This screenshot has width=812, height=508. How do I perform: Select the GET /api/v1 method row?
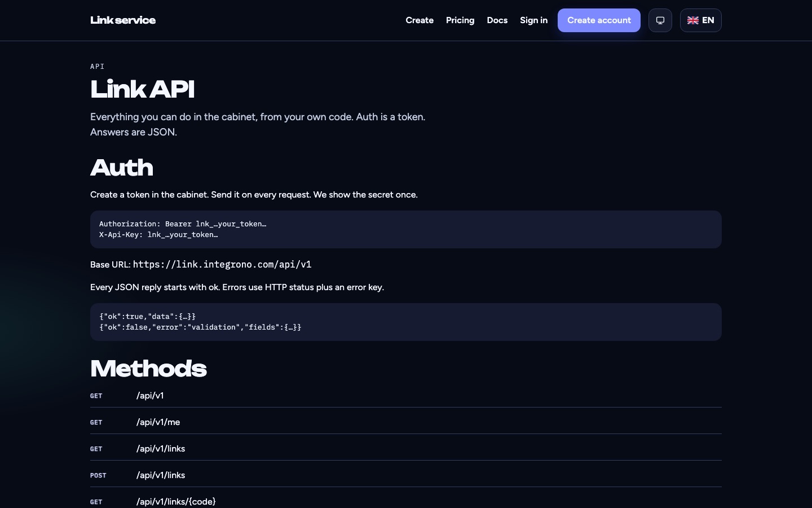pos(406,396)
